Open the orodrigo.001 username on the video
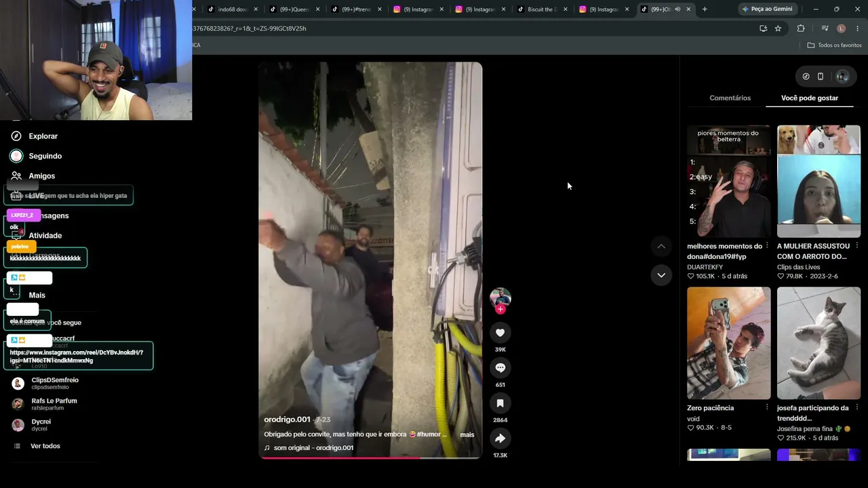Image resolution: width=868 pixels, height=488 pixels. point(287,420)
